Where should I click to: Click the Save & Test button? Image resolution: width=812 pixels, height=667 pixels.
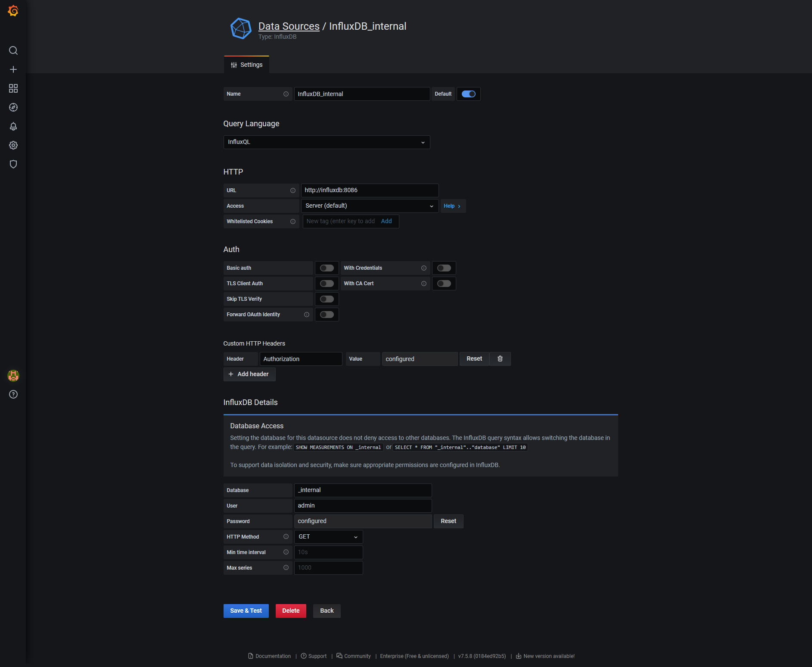(x=246, y=611)
